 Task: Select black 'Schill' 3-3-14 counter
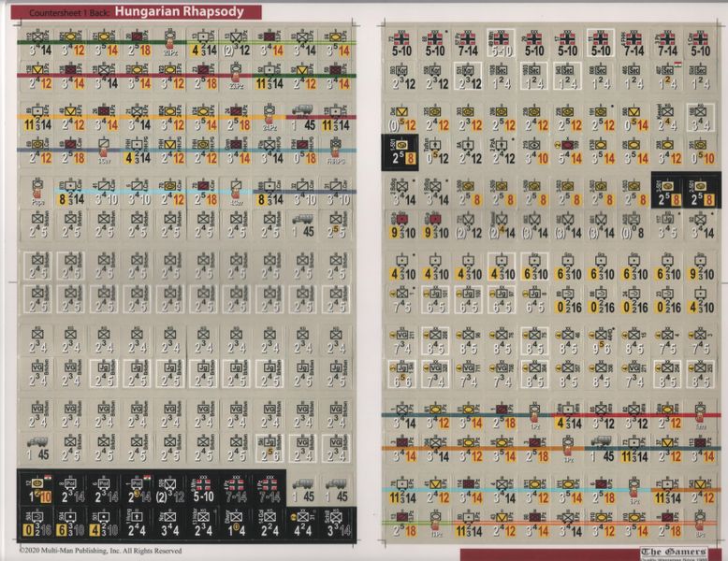click(337, 523)
